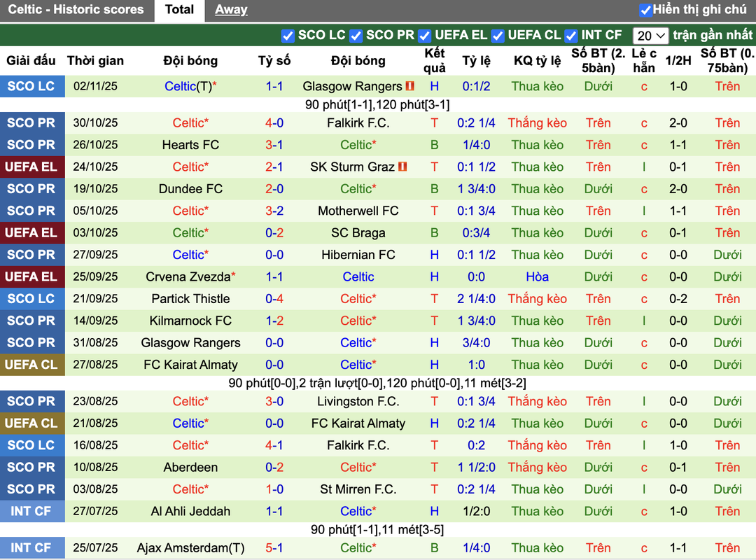
Task: Click the 2-1 score versus SK Sturm Graz
Action: (274, 167)
